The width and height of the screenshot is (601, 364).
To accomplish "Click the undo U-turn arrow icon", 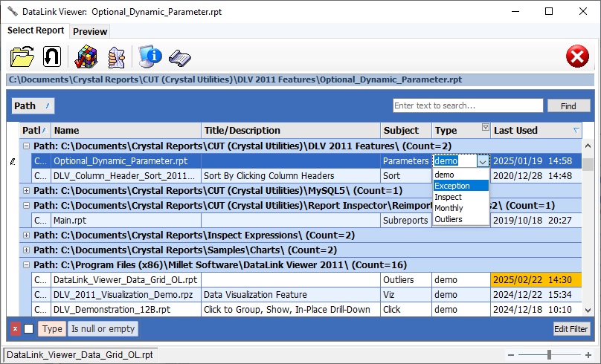I will [52, 56].
